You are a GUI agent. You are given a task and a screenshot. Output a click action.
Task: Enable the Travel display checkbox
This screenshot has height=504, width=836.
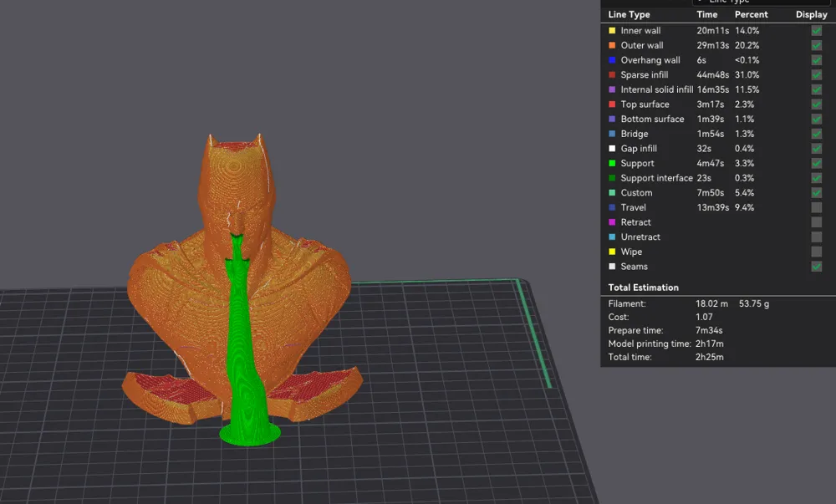pos(816,208)
